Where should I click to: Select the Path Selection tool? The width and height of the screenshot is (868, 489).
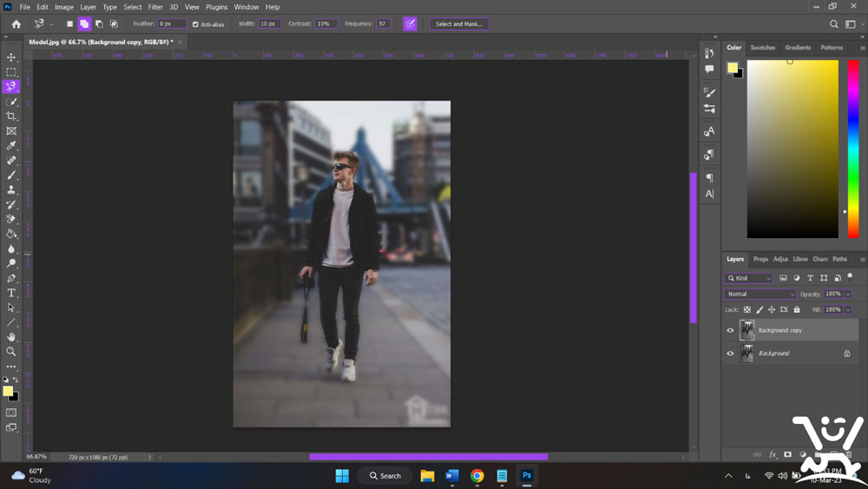point(11,307)
